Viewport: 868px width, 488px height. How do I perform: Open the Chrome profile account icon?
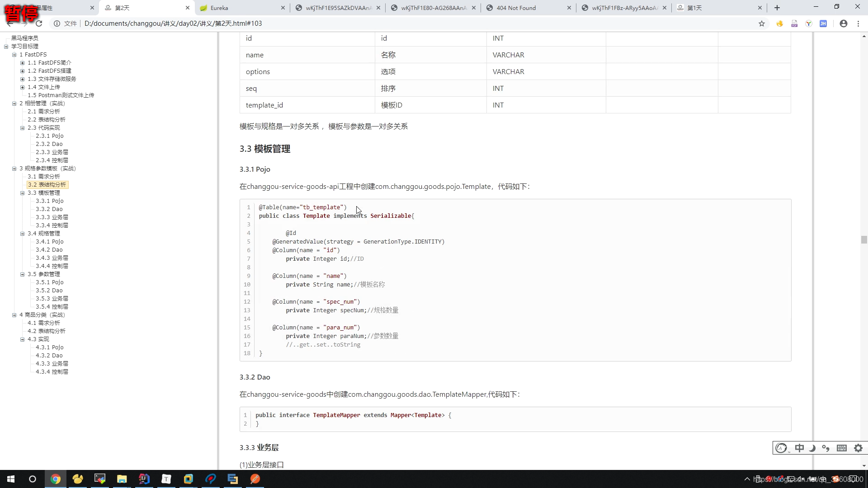coord(844,23)
